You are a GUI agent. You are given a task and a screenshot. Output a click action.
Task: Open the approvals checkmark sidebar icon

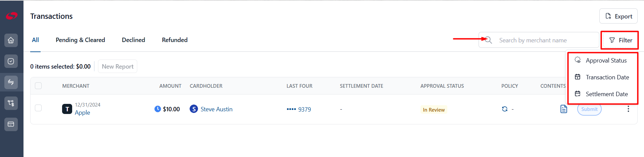click(x=11, y=61)
